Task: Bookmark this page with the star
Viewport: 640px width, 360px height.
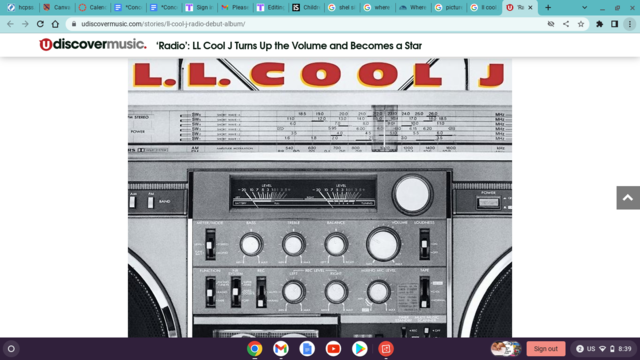Action: point(581,24)
